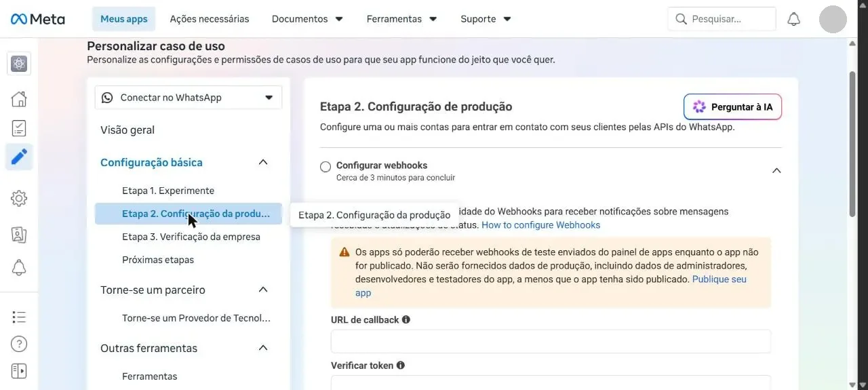
Task: Go to Meus apps tab
Action: click(124, 19)
